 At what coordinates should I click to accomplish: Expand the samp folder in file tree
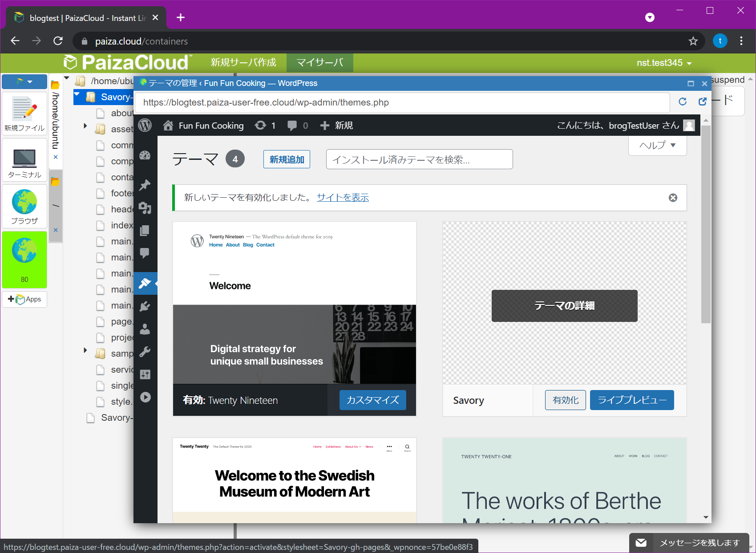pyautogui.click(x=85, y=350)
